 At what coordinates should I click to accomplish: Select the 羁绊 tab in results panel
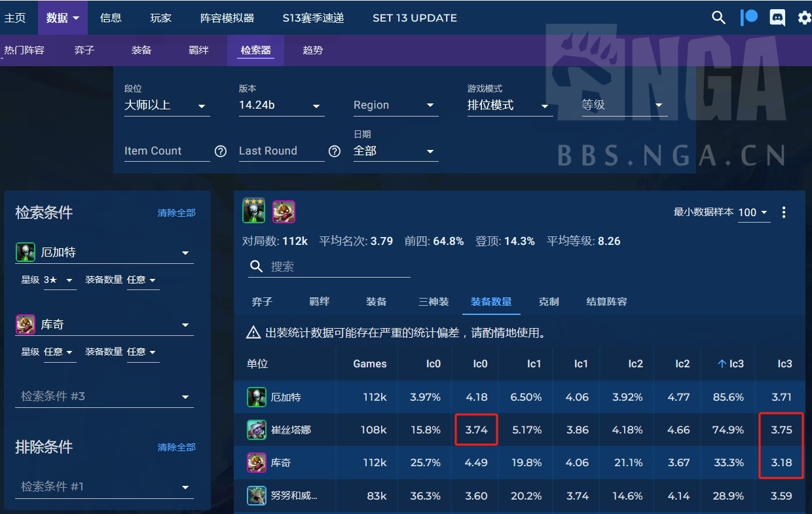pyautogui.click(x=320, y=302)
